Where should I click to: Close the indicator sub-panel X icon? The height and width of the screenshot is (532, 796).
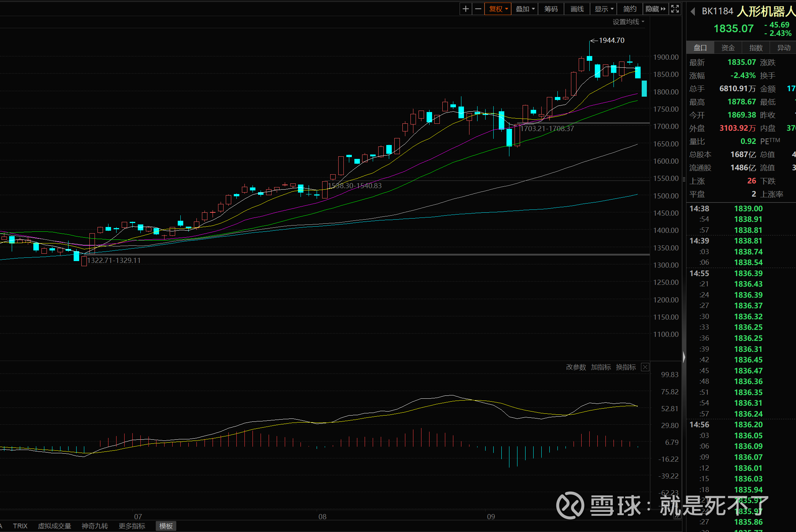tap(645, 367)
